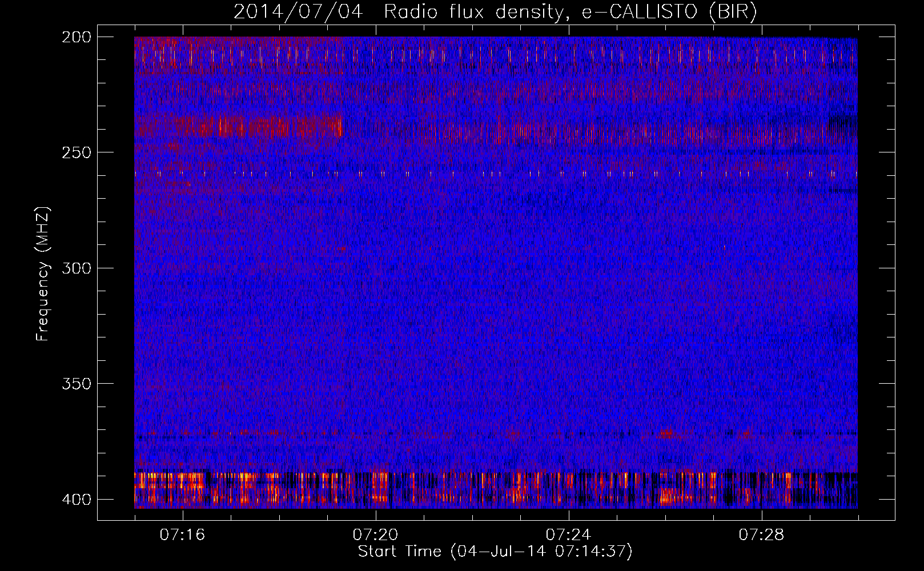
Task: Click the 300 frequency tick label
Action: 77,268
